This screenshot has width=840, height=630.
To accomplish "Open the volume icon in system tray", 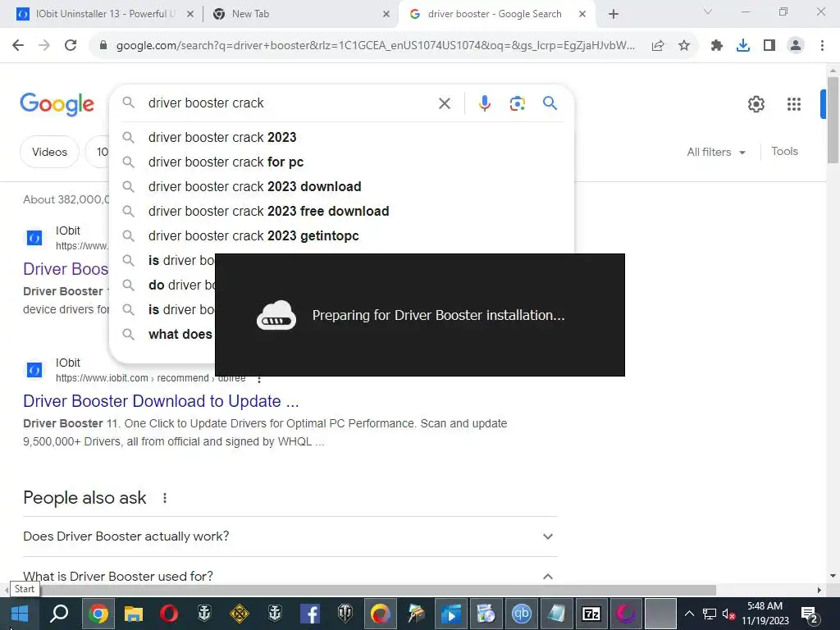I will [x=728, y=614].
